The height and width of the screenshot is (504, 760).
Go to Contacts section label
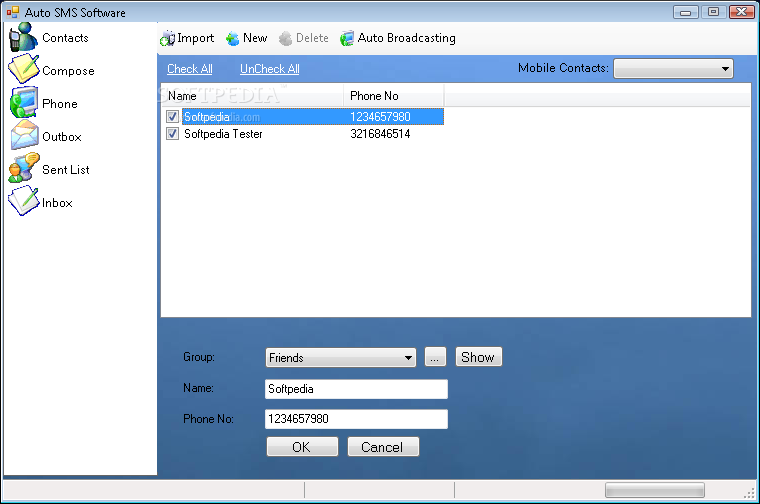[x=65, y=38]
